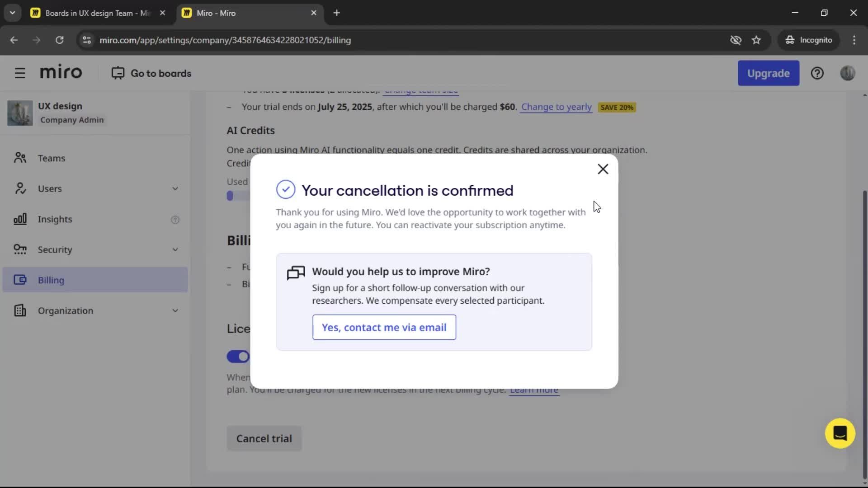Switch to Boards in UX design Team tab
Screen dimensions: 868x488
coord(98,13)
